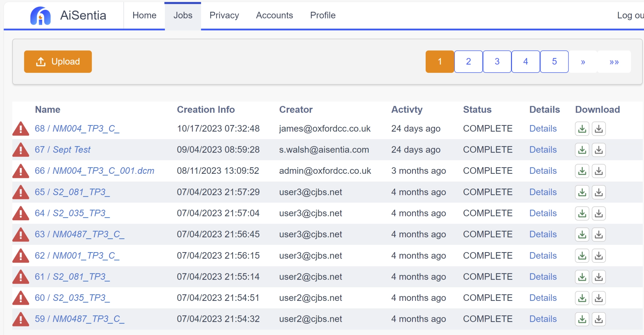Open job 61 / S2_081_TP3_ link
Viewport: 644px width, 335px height.
pyautogui.click(x=72, y=277)
